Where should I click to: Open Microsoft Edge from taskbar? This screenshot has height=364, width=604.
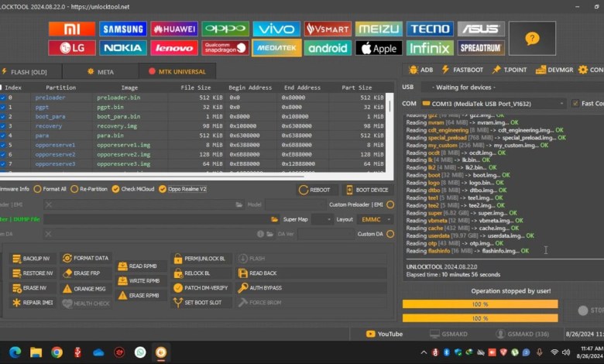pyautogui.click(x=15, y=352)
